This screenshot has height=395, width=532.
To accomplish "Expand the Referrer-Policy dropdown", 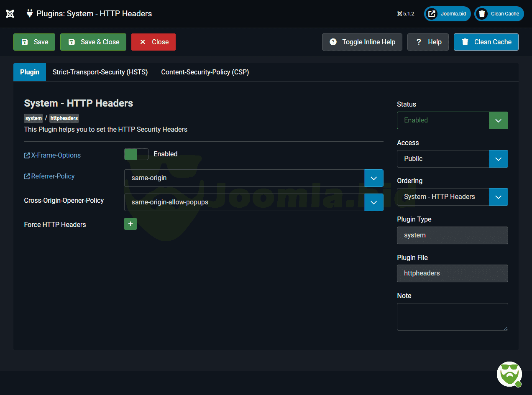I will click(x=253, y=178).
